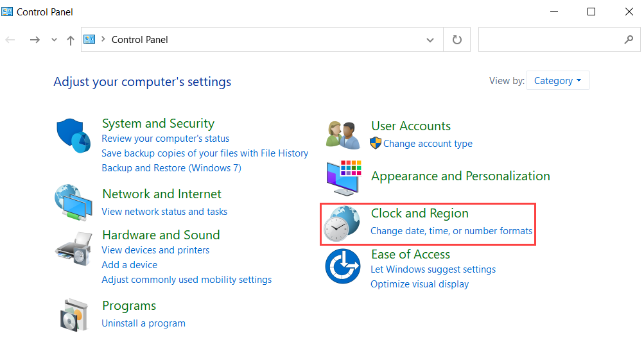Open the System and Security shield icon

(74, 135)
